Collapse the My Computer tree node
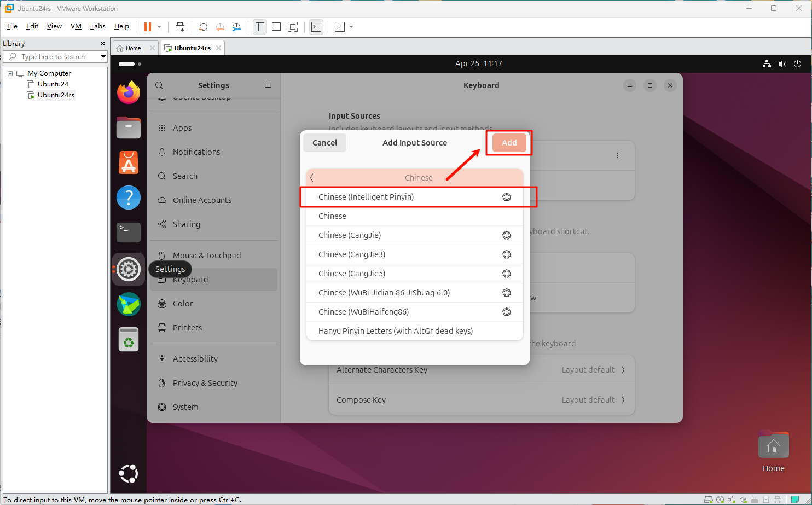The height and width of the screenshot is (505, 812). [x=10, y=73]
